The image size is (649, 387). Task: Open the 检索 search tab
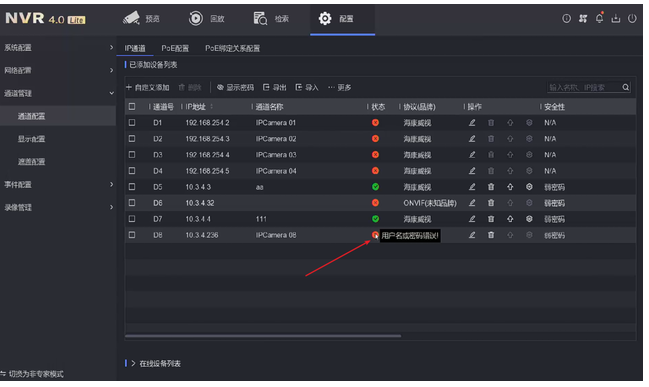click(271, 19)
